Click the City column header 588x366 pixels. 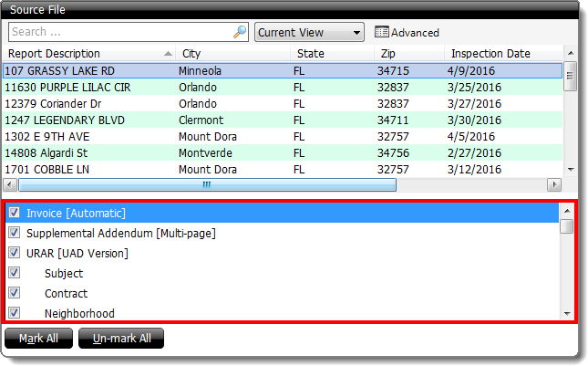click(x=232, y=54)
